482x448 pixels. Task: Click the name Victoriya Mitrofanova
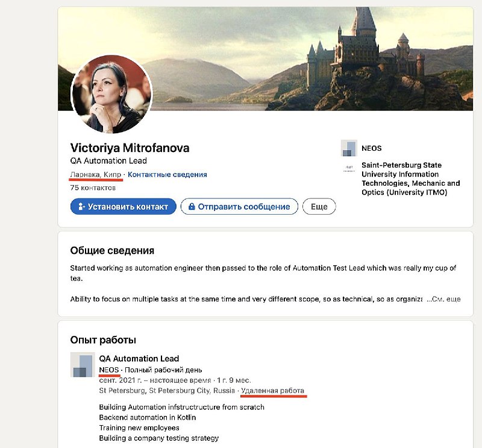130,148
